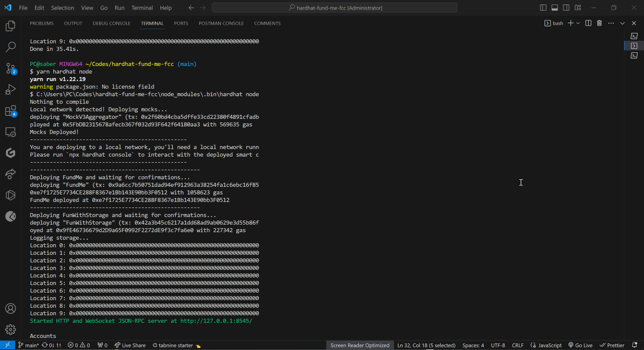This screenshot has width=644, height=350.
Task: Select the third terminal in side list
Action: (x=634, y=55)
